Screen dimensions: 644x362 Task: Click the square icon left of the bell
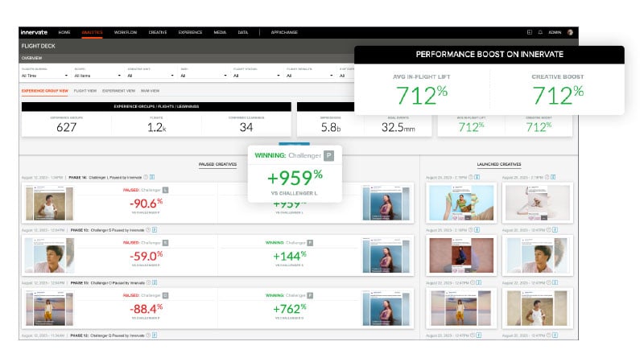[529, 32]
